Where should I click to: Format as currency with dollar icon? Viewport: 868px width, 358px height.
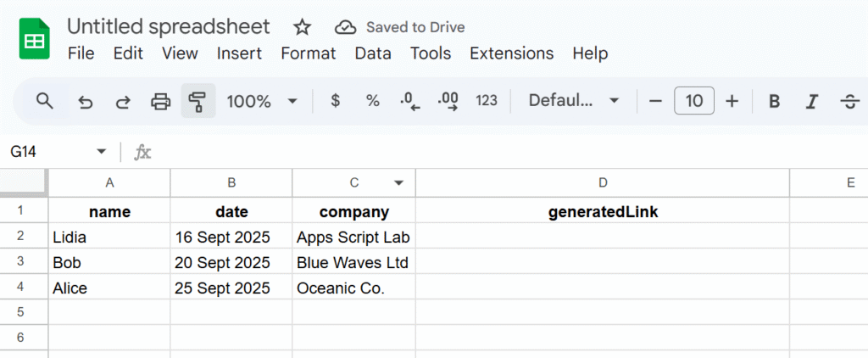[335, 101]
